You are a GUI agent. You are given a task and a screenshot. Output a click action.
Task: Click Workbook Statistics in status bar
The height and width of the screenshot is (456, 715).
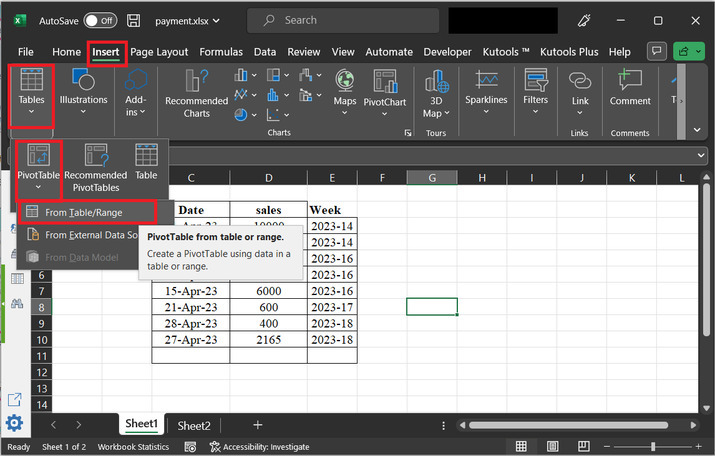pyautogui.click(x=134, y=447)
